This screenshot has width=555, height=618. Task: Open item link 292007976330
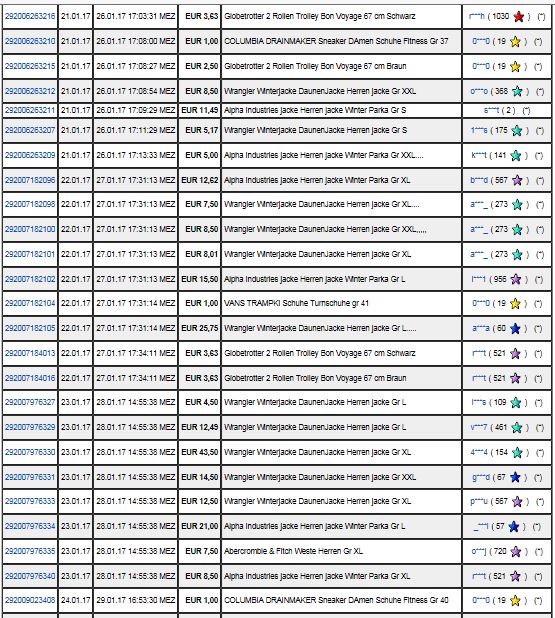pos(30,452)
